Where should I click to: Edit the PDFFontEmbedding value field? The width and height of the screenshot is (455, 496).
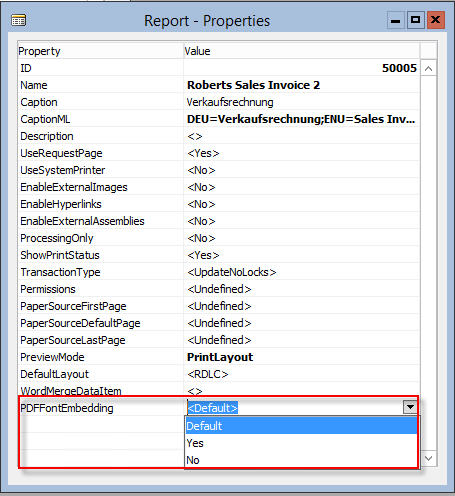tap(294, 408)
